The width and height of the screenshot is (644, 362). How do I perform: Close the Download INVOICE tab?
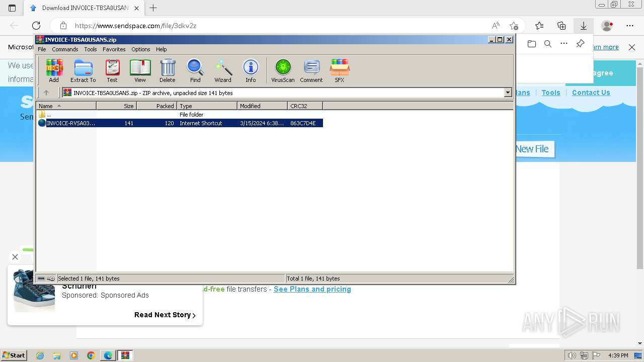tap(136, 8)
